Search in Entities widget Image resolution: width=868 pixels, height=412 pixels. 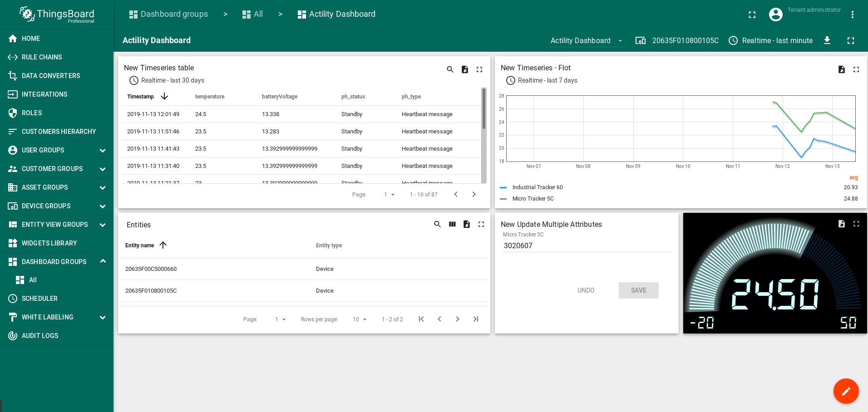[x=437, y=224]
